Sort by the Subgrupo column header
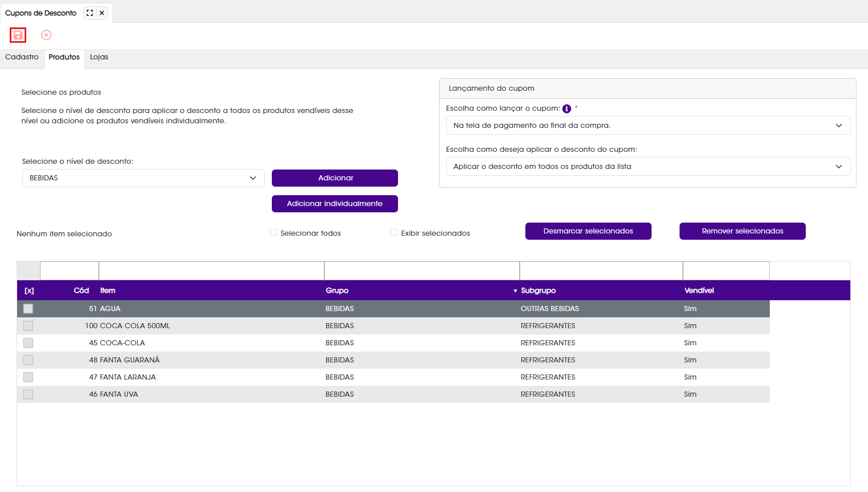The width and height of the screenshot is (868, 492). 538,291
